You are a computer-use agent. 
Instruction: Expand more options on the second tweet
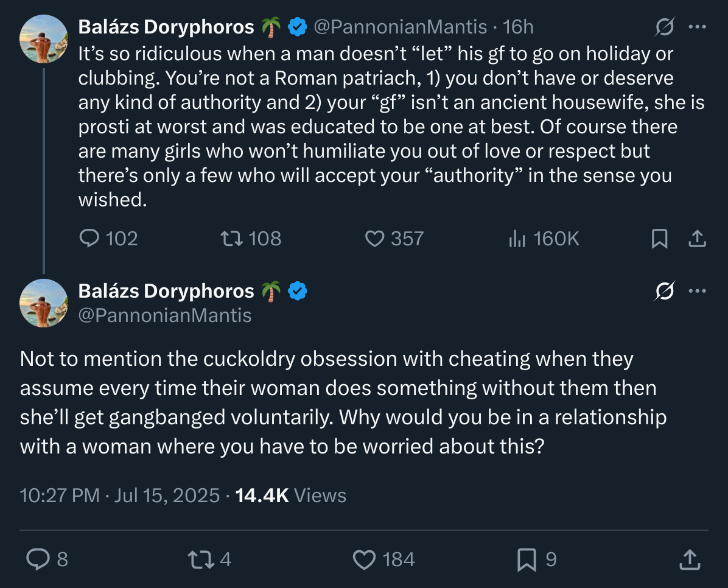696,292
